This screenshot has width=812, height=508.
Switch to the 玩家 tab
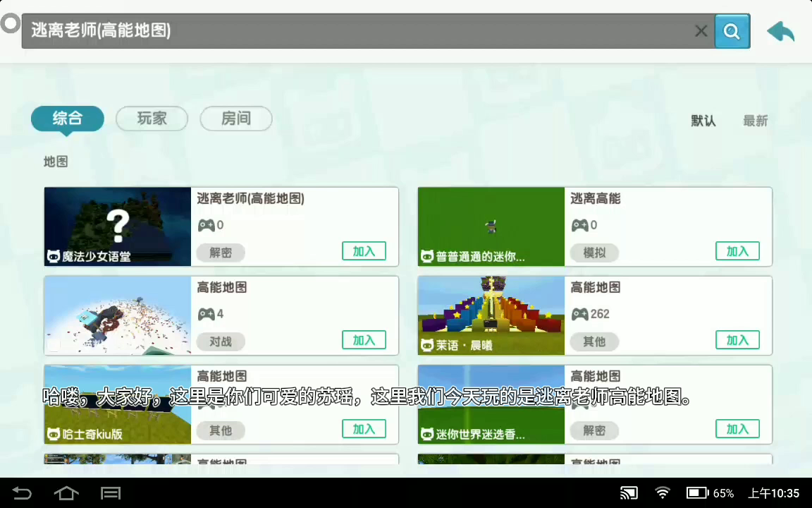152,119
